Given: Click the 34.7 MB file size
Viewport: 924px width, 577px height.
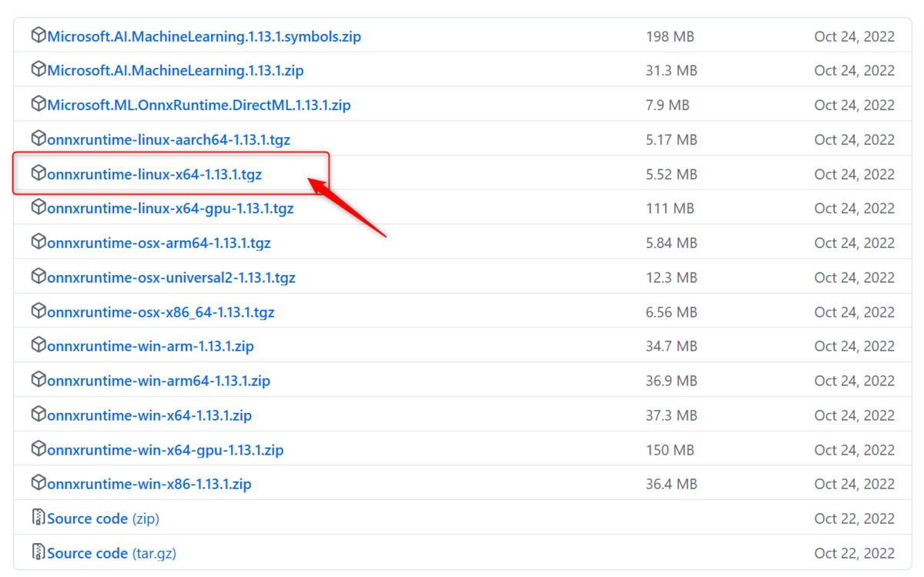Looking at the screenshot, I should 671,347.
